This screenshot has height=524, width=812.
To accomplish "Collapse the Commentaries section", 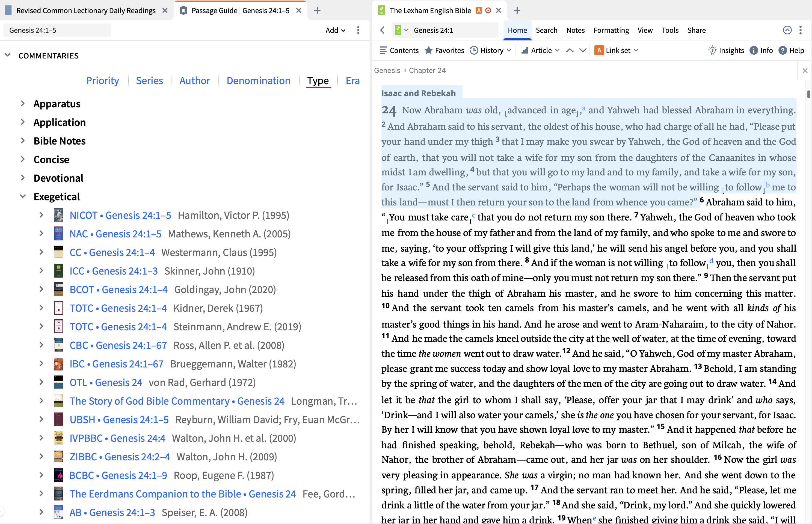I will tap(7, 55).
